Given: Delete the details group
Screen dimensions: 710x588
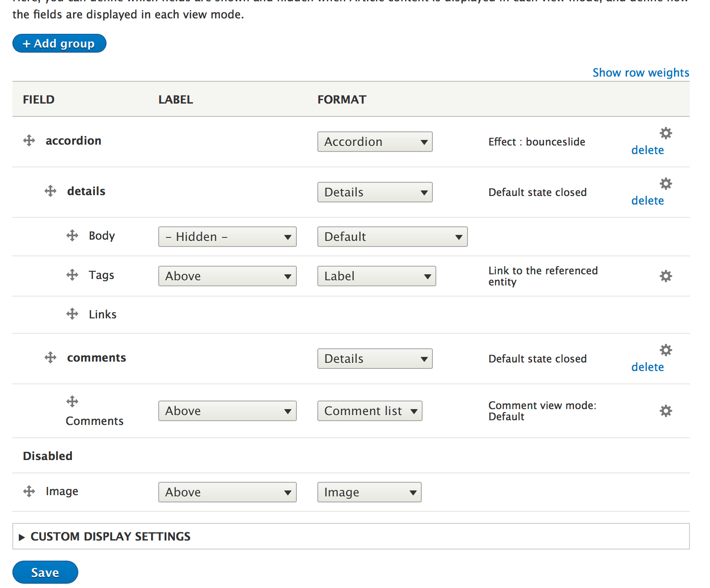Looking at the screenshot, I should pos(647,200).
